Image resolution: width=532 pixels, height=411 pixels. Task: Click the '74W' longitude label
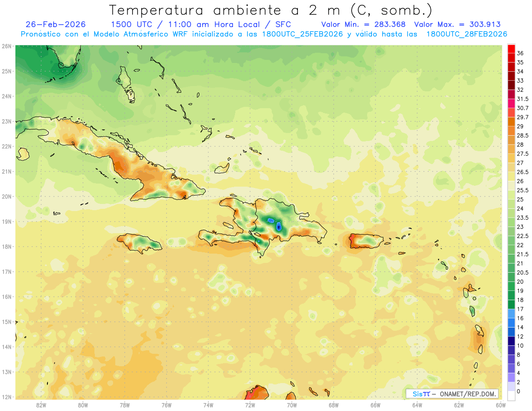click(208, 405)
